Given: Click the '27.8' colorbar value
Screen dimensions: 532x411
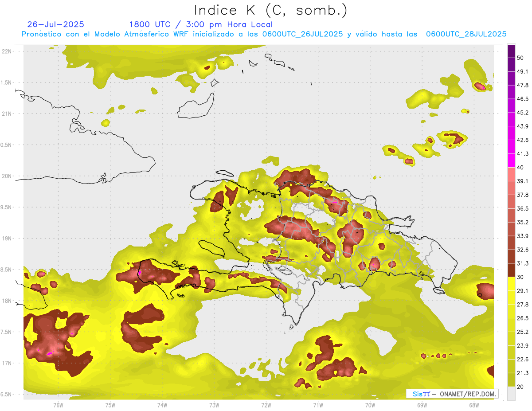Looking at the screenshot, I should 523,305.
